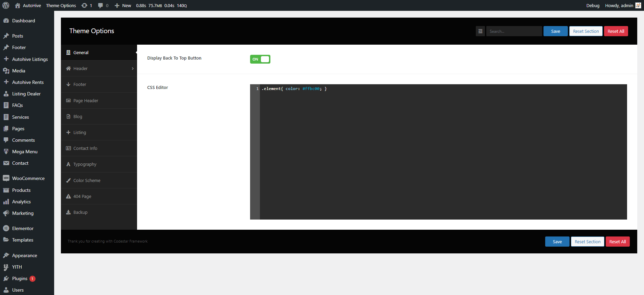Open Plugins with the update badge
Screen dimensions: 644x295
point(20,278)
